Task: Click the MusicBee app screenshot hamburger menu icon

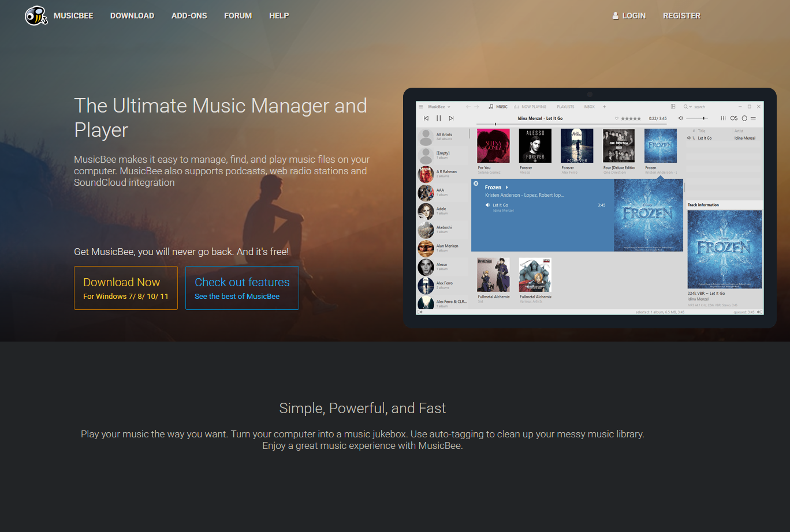Action: (421, 107)
